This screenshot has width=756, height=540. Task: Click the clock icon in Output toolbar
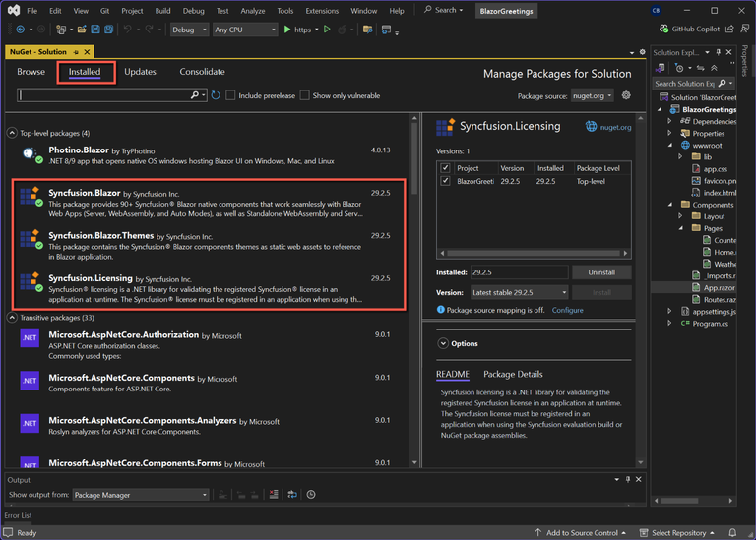pyautogui.click(x=311, y=495)
